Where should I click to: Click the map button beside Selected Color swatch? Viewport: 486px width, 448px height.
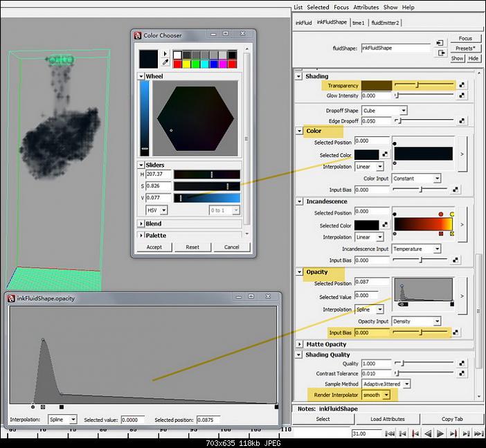tap(385, 154)
